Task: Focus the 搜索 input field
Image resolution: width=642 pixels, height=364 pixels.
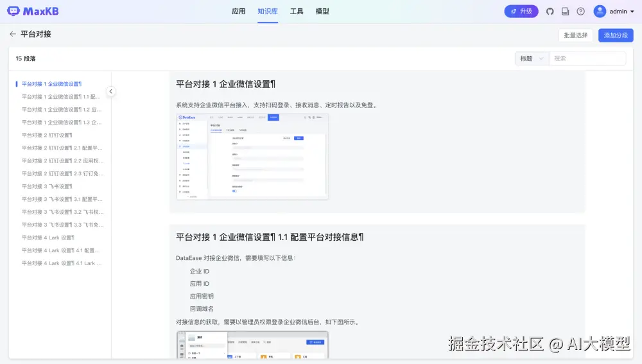Action: tap(587, 58)
